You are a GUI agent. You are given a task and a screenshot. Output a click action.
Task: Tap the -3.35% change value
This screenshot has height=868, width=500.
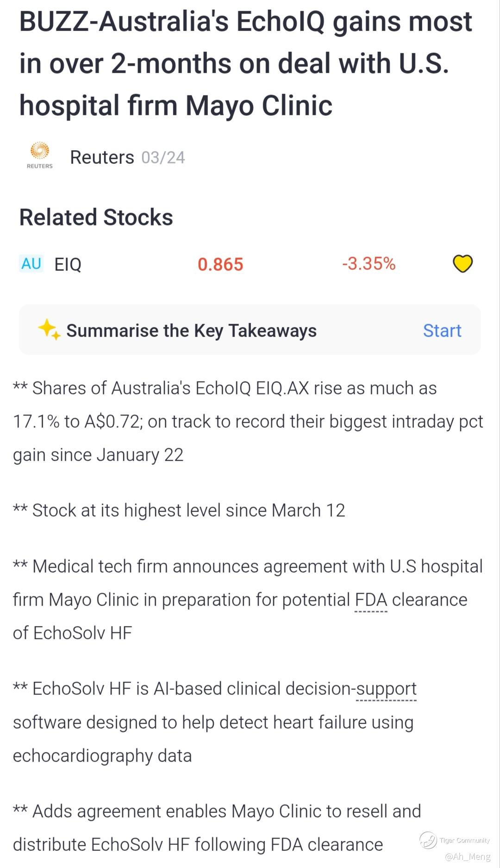coord(369,264)
